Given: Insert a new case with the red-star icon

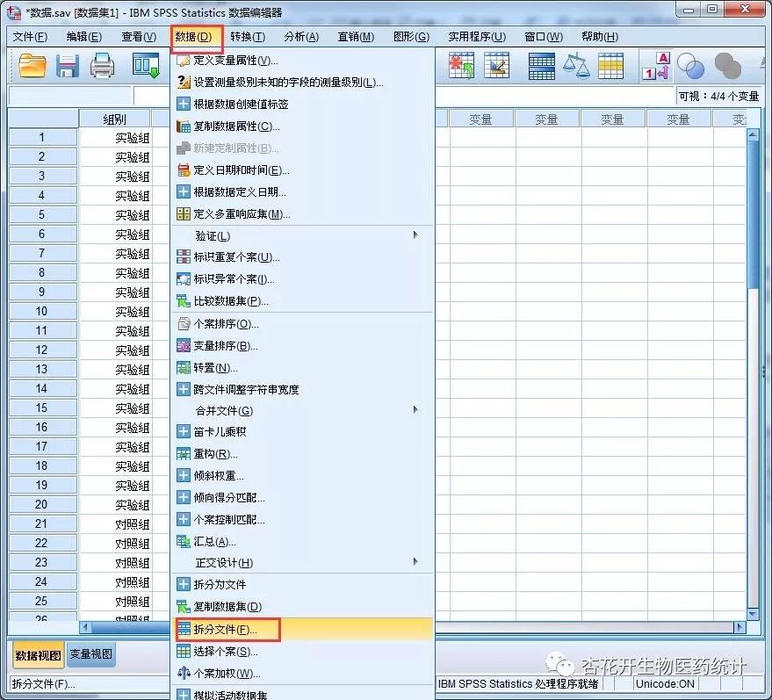Looking at the screenshot, I should pos(460,66).
